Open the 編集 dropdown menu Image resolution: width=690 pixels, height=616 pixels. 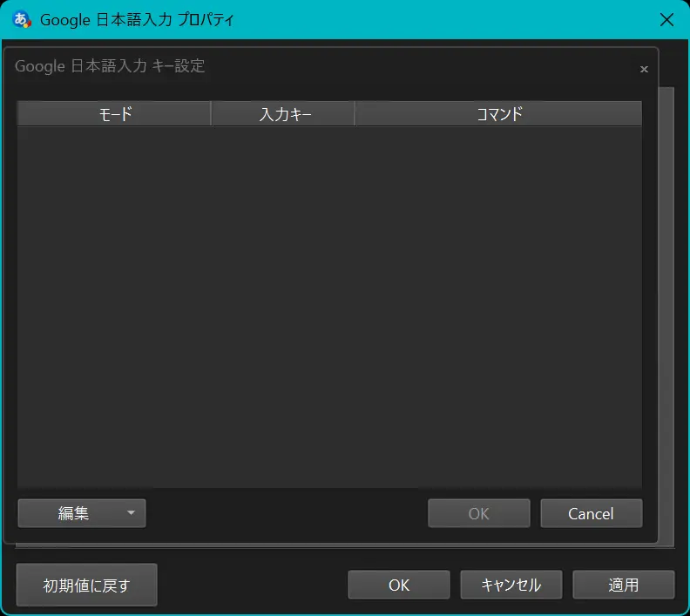(82, 513)
